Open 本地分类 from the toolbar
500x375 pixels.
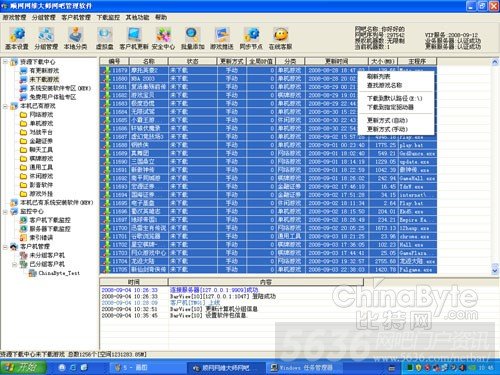pyautogui.click(x=75, y=38)
